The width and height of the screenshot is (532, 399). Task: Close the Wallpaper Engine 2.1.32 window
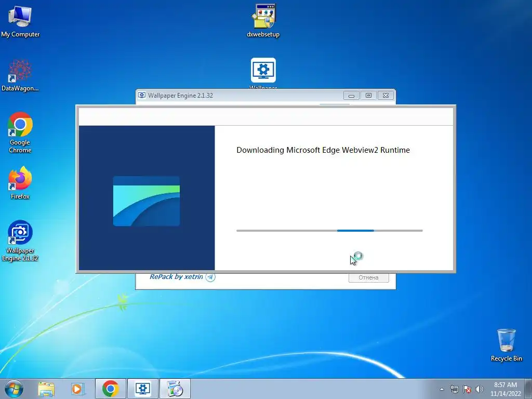click(386, 96)
